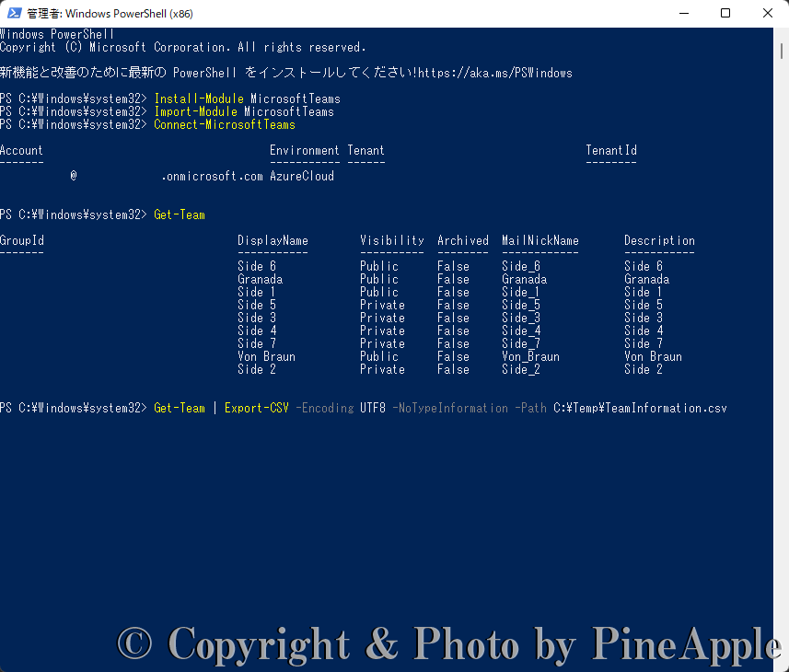This screenshot has width=789, height=672.
Task: Click the PowerShell icon in the title bar
Action: (x=14, y=14)
